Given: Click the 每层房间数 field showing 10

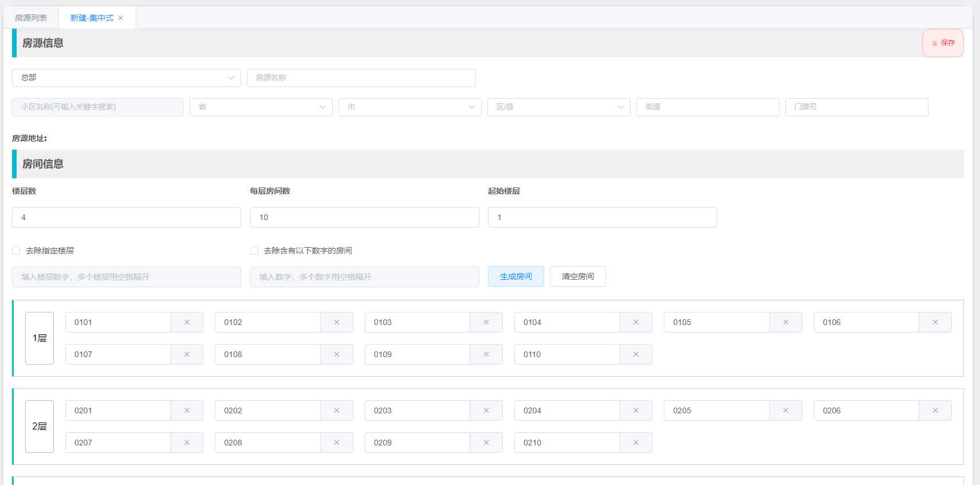Looking at the screenshot, I should tap(365, 217).
